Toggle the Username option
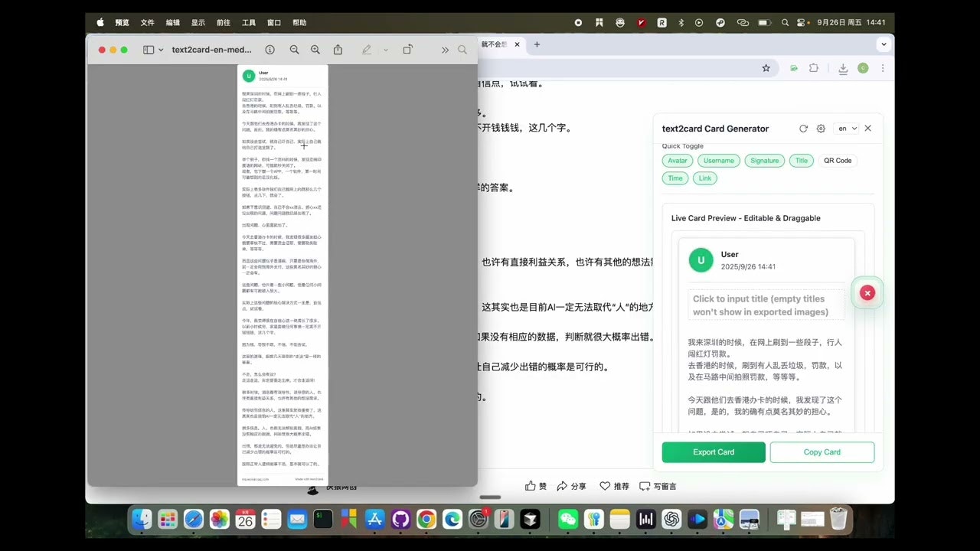This screenshot has width=980, height=551. click(719, 161)
